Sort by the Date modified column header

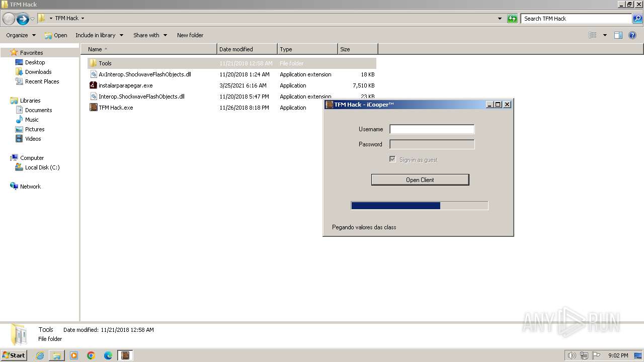point(247,49)
